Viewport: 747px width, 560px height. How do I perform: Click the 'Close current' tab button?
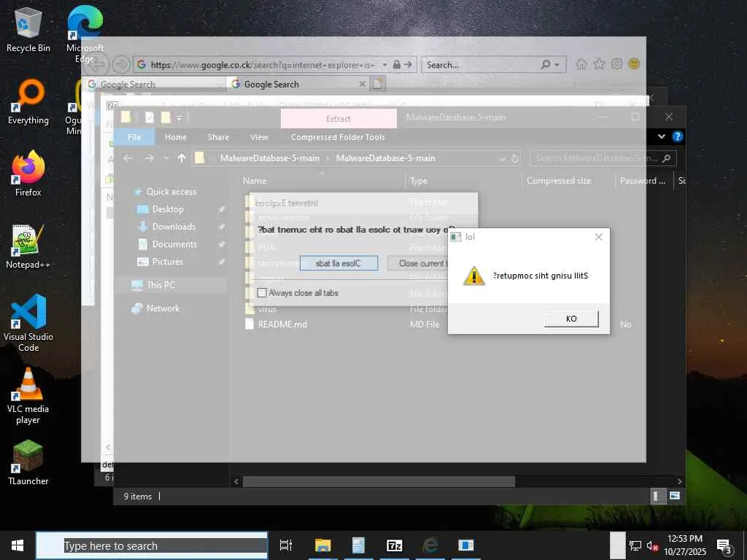[417, 263]
